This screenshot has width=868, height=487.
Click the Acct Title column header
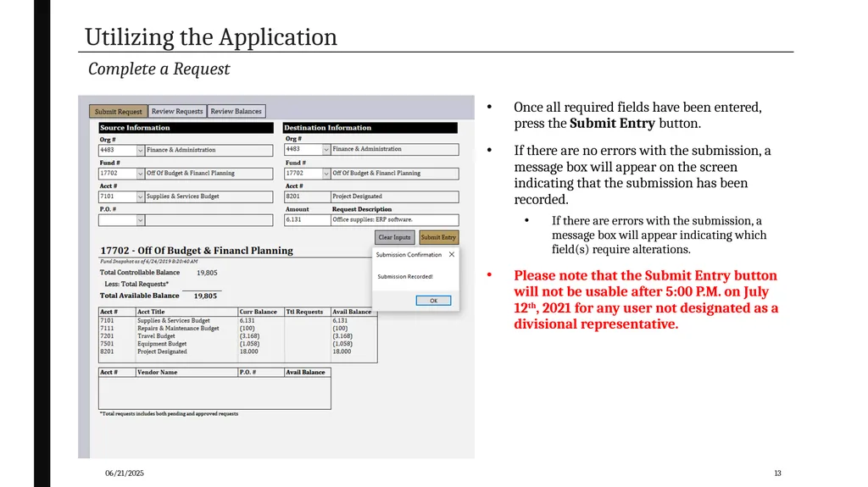pyautogui.click(x=151, y=312)
